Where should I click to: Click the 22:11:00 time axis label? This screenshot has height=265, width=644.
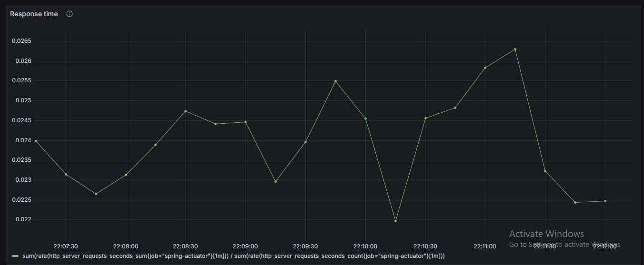pos(485,246)
